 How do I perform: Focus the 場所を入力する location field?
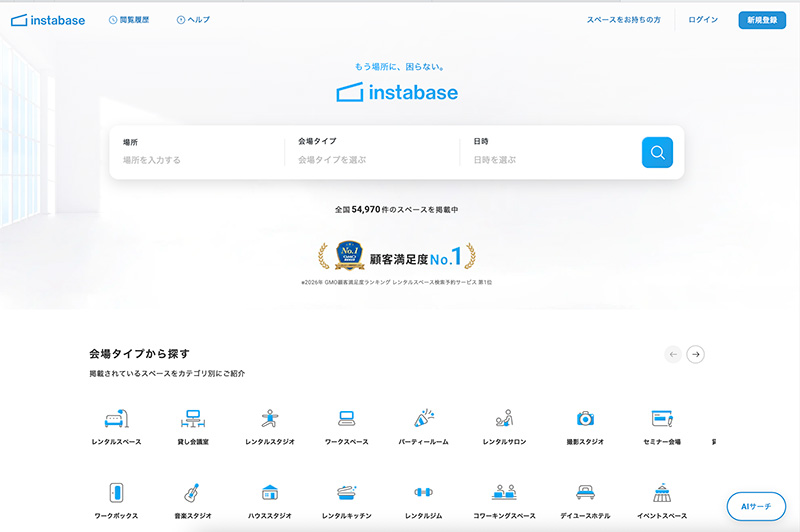[197, 152]
